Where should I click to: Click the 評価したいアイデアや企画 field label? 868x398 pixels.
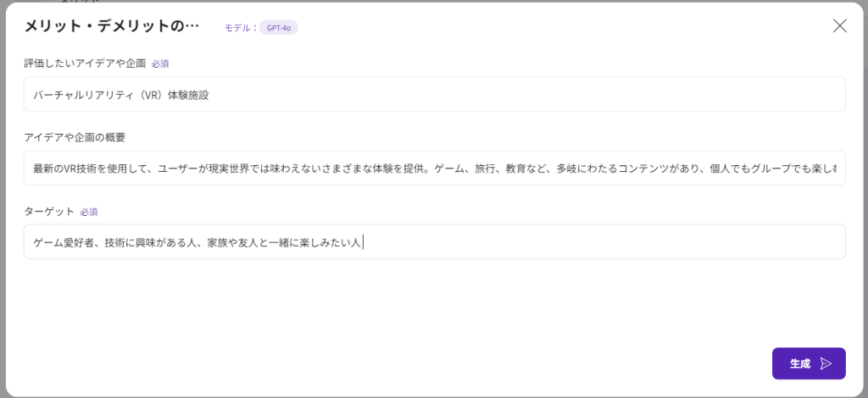point(85,64)
